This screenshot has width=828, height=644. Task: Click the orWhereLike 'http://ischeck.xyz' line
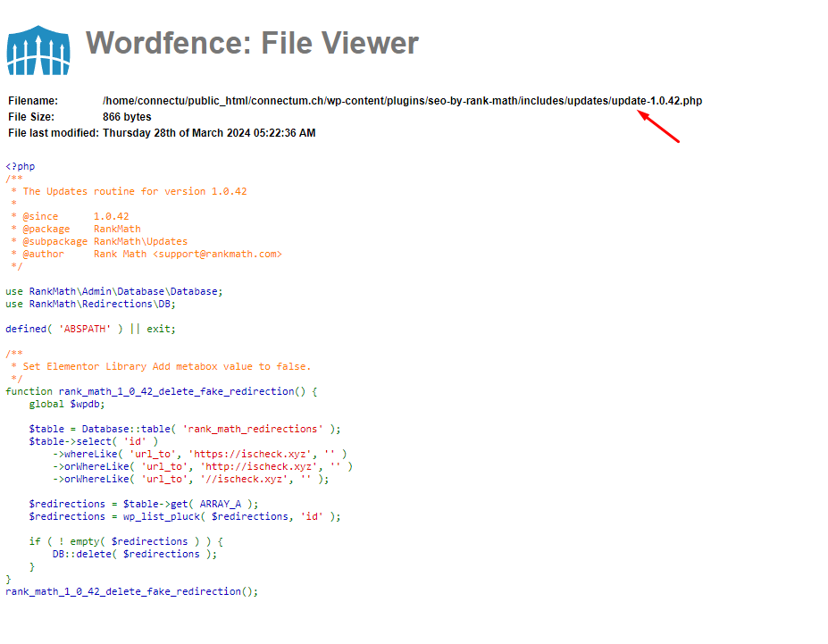click(x=202, y=466)
